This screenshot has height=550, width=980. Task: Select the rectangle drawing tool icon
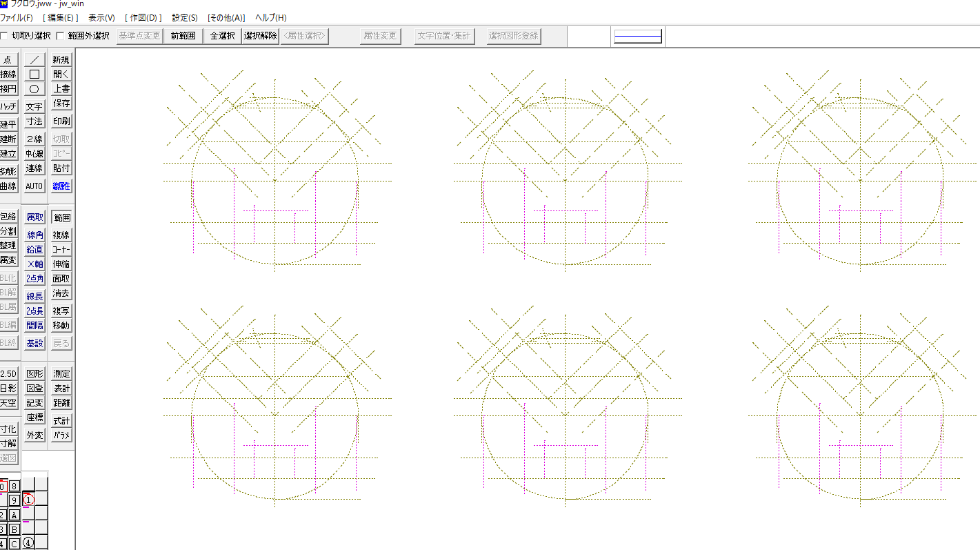tap(34, 74)
